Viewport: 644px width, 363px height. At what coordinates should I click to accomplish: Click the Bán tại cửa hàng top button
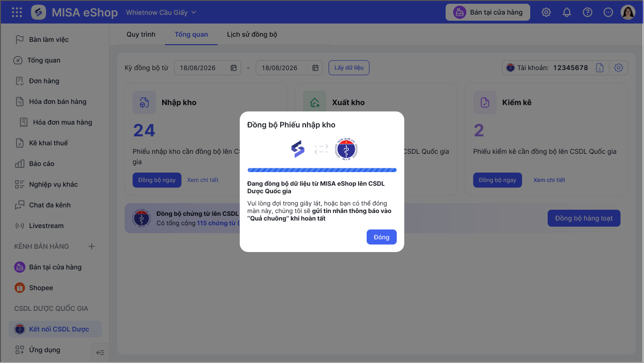coord(488,12)
